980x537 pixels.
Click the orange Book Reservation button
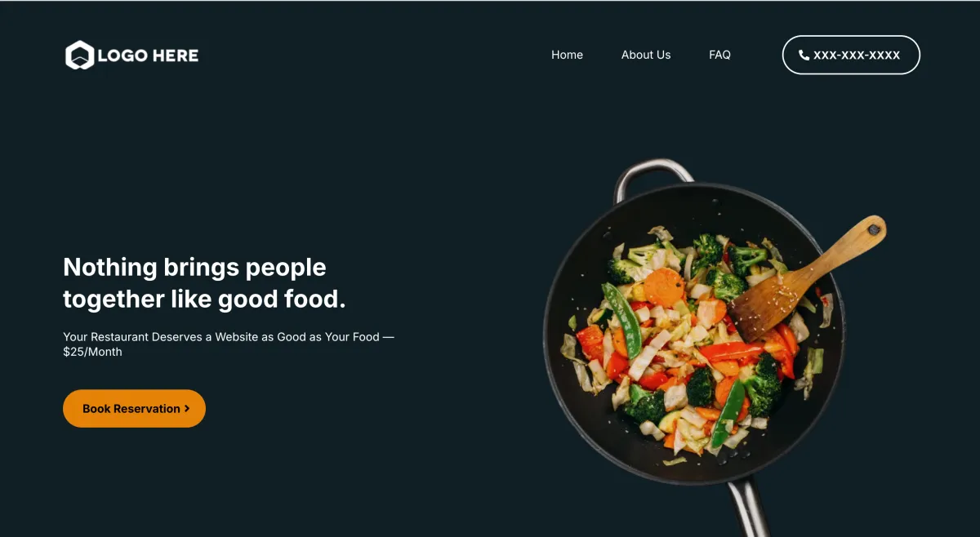pyautogui.click(x=134, y=408)
